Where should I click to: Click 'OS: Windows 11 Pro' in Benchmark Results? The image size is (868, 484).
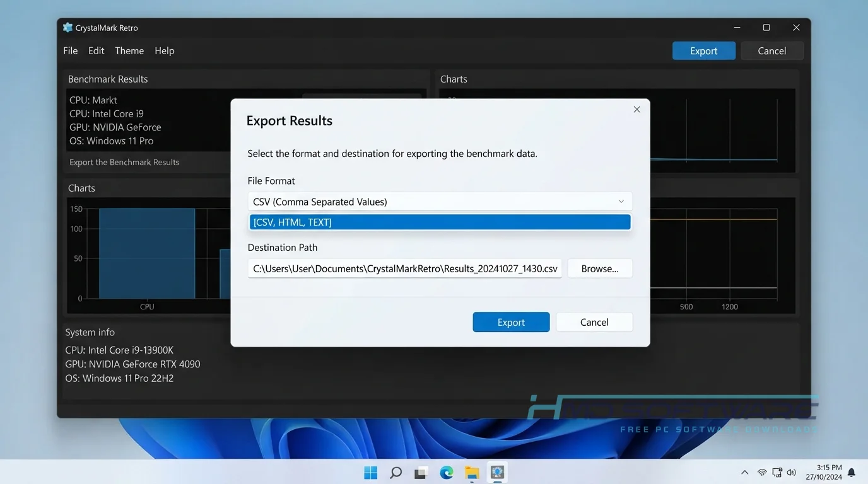click(x=112, y=141)
